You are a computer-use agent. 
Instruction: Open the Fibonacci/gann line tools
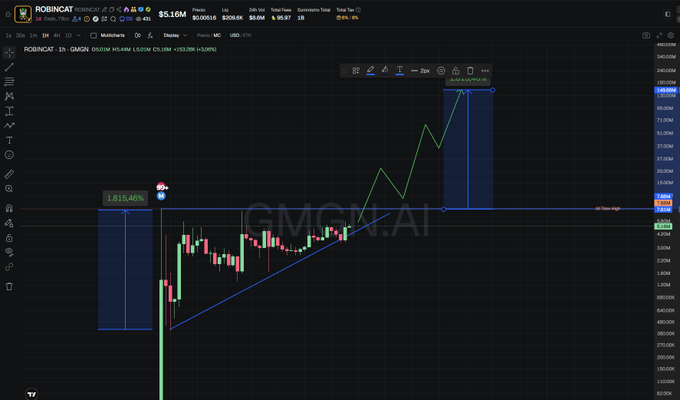[9, 82]
